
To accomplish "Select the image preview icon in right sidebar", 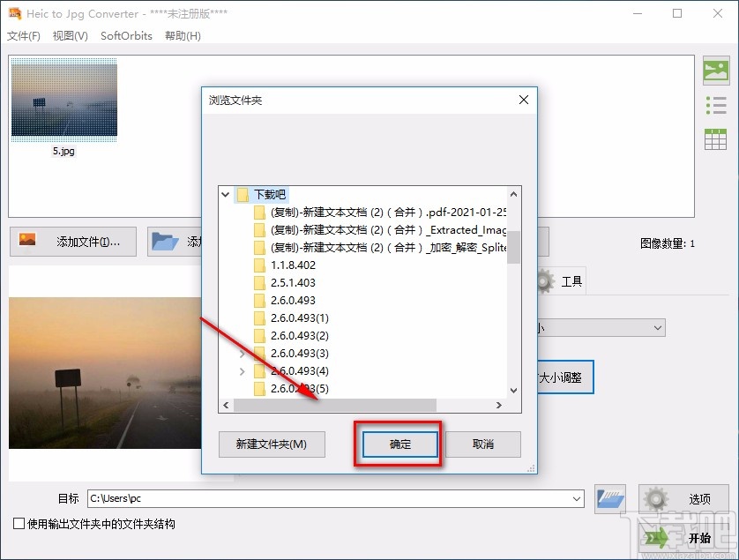I will click(x=715, y=71).
